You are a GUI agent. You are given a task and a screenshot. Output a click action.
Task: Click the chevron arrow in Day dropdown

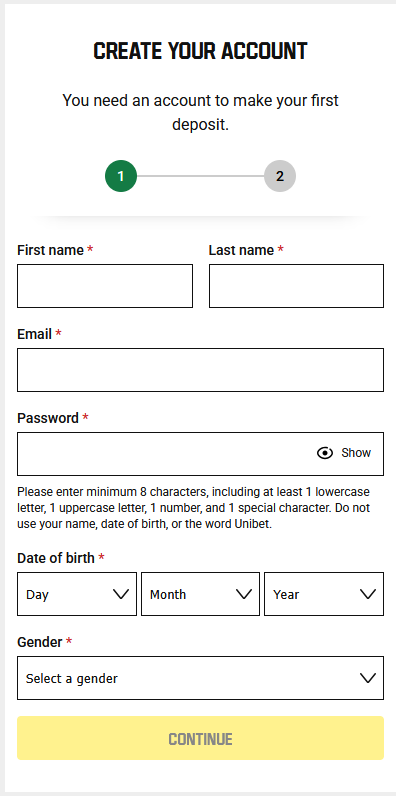121,594
